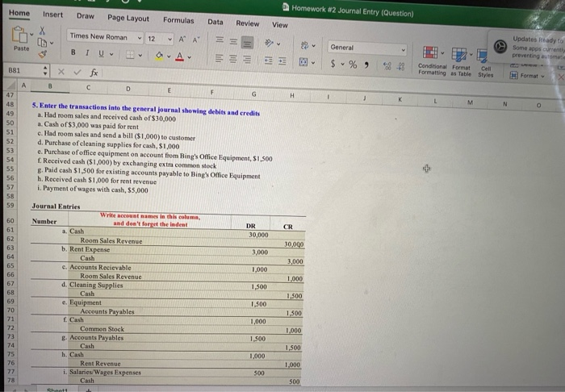565x392 pixels.
Task: Click the Borders grid icon
Action: 130,55
